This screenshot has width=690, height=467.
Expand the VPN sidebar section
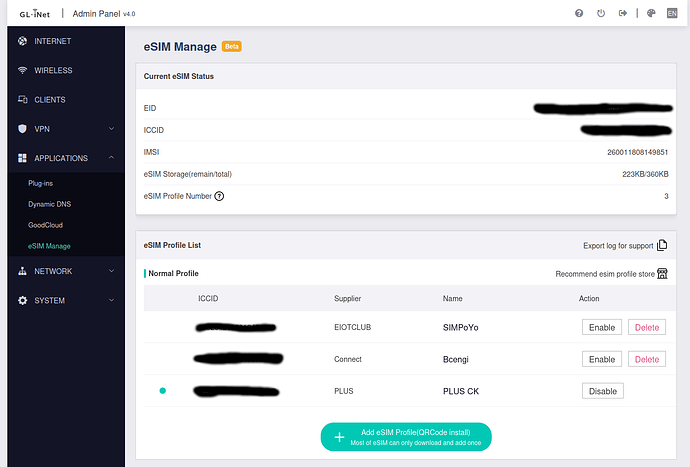pyautogui.click(x=62, y=129)
